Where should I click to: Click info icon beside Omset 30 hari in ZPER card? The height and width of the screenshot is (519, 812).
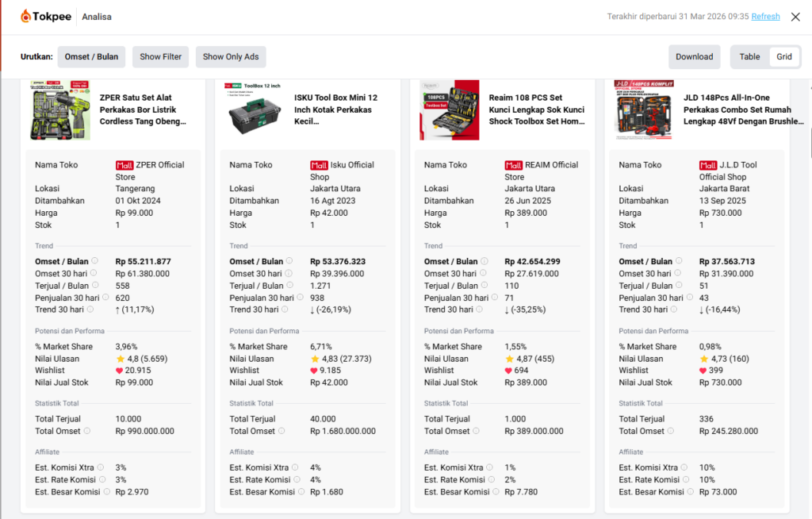point(94,273)
